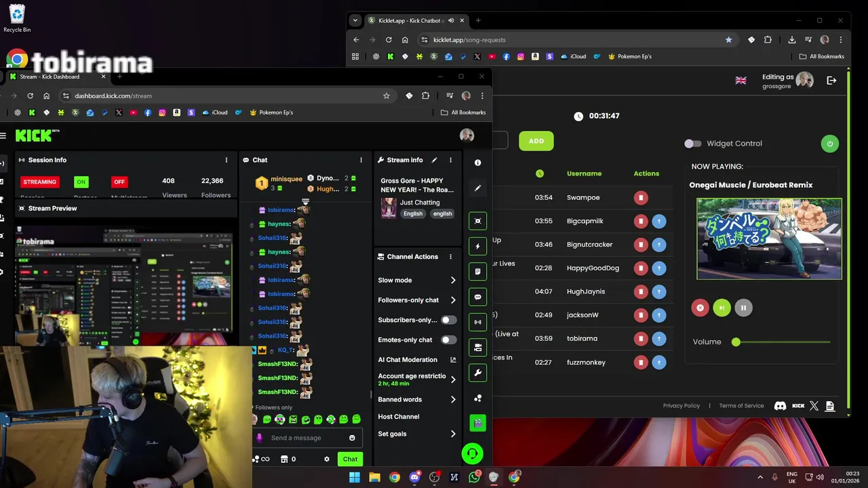Change language via UK flag in Kicklet

[741, 80]
